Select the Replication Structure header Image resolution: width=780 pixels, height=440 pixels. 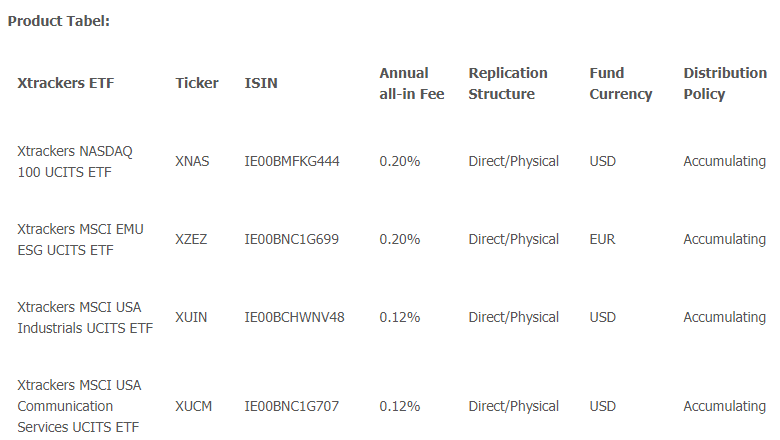coord(507,84)
